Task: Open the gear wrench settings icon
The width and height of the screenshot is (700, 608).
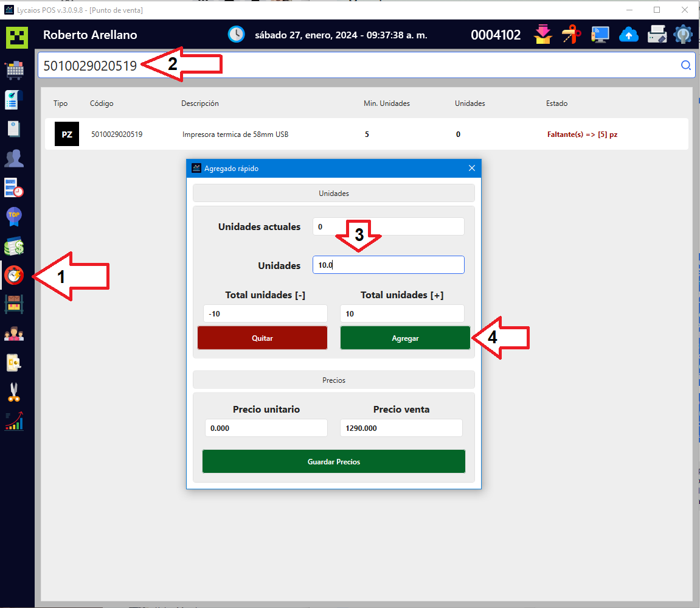Action: (684, 35)
